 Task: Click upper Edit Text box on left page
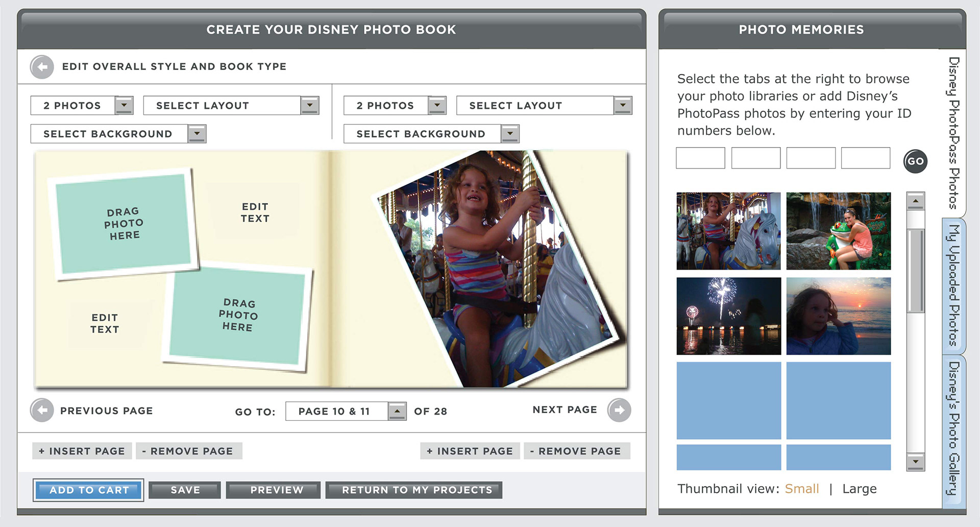tap(255, 212)
